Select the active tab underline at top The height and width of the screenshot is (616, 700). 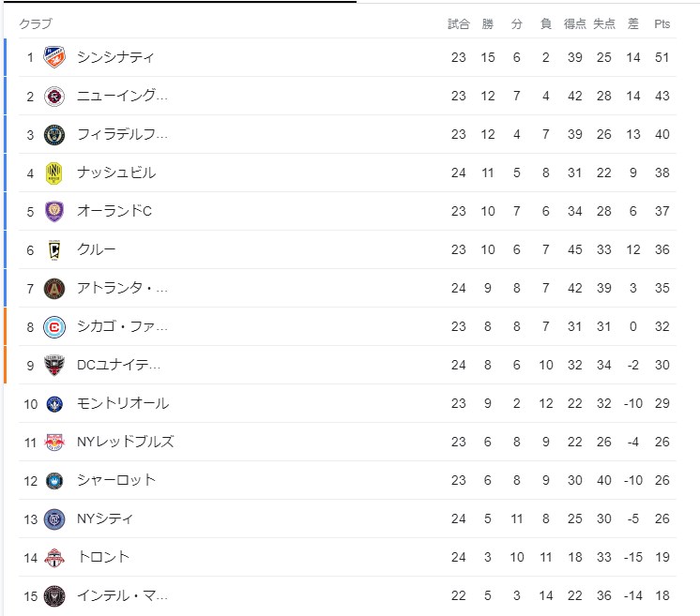point(179,2)
